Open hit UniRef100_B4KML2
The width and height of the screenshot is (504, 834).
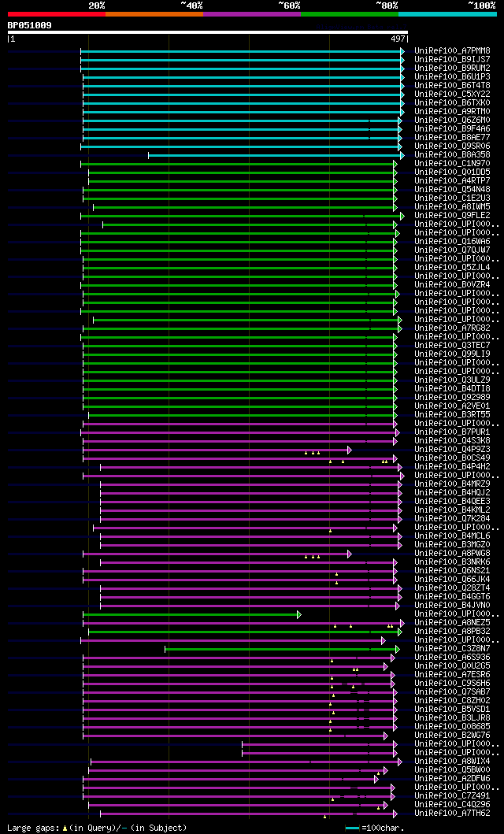(x=453, y=510)
